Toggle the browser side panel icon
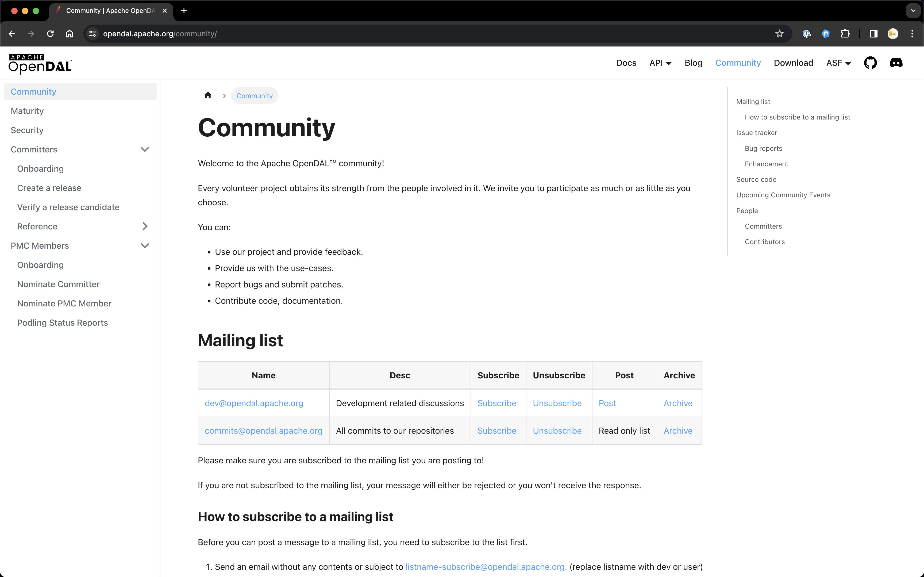Viewport: 924px width, 577px height. 873,34
